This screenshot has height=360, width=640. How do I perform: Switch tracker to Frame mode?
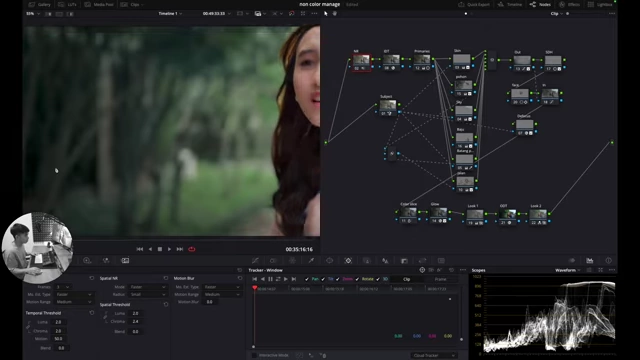pyautogui.click(x=440, y=279)
